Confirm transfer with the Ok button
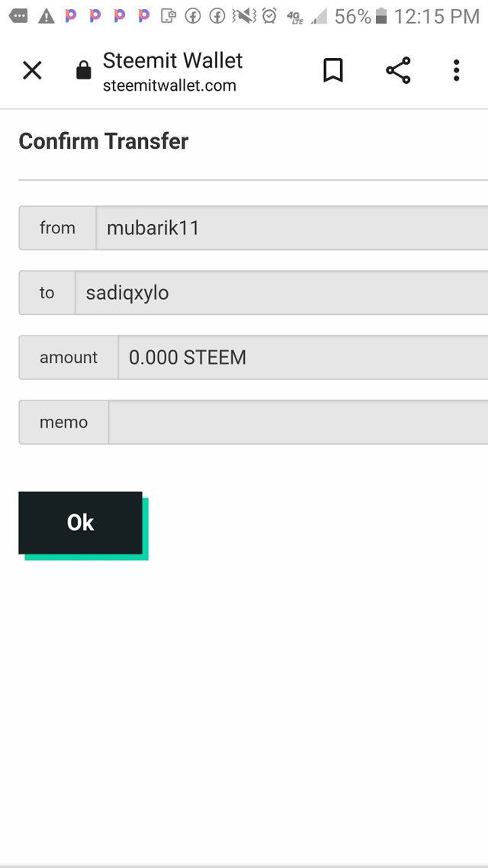The image size is (488, 868). coord(80,522)
